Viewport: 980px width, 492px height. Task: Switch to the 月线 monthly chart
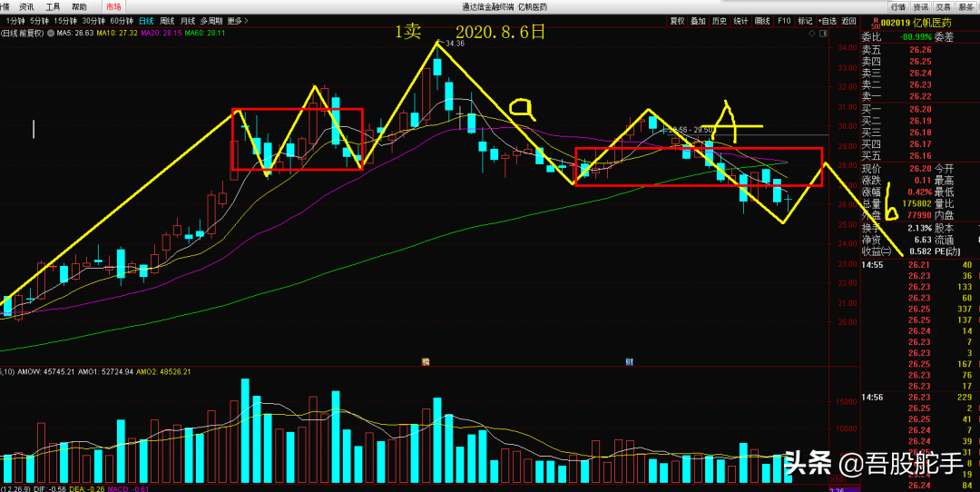(x=188, y=21)
